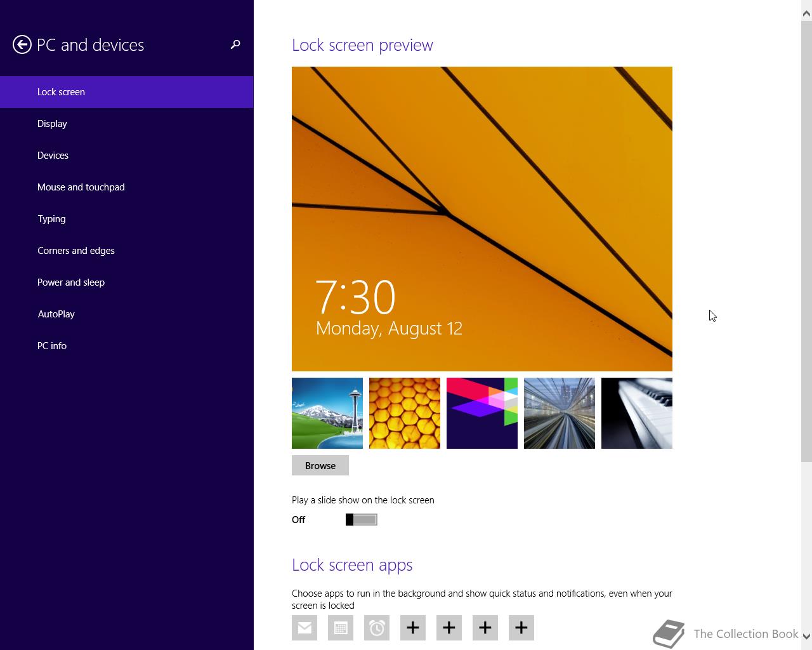Open the Display settings section
Image resolution: width=812 pixels, height=650 pixels.
click(x=127, y=124)
